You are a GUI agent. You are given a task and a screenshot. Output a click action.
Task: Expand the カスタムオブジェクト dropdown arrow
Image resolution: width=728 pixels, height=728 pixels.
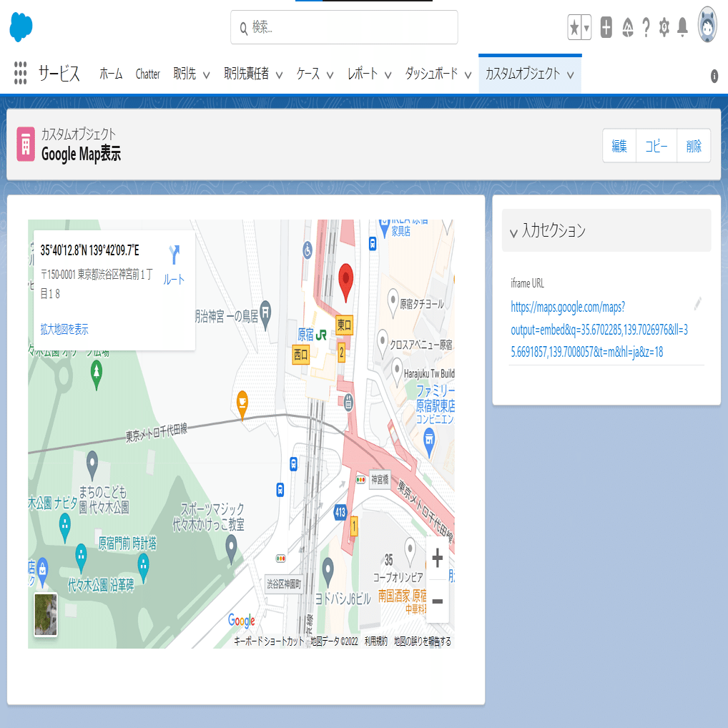(x=570, y=75)
